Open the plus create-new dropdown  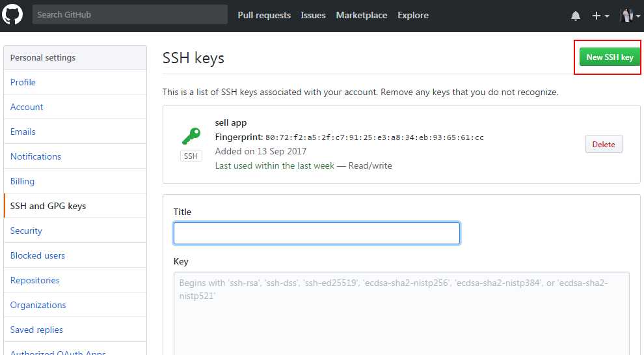tap(600, 16)
